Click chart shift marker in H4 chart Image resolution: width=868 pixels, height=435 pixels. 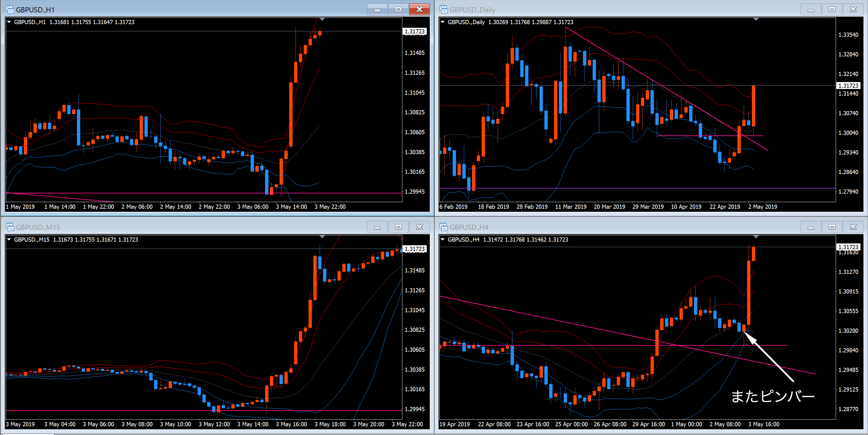pyautogui.click(x=756, y=237)
